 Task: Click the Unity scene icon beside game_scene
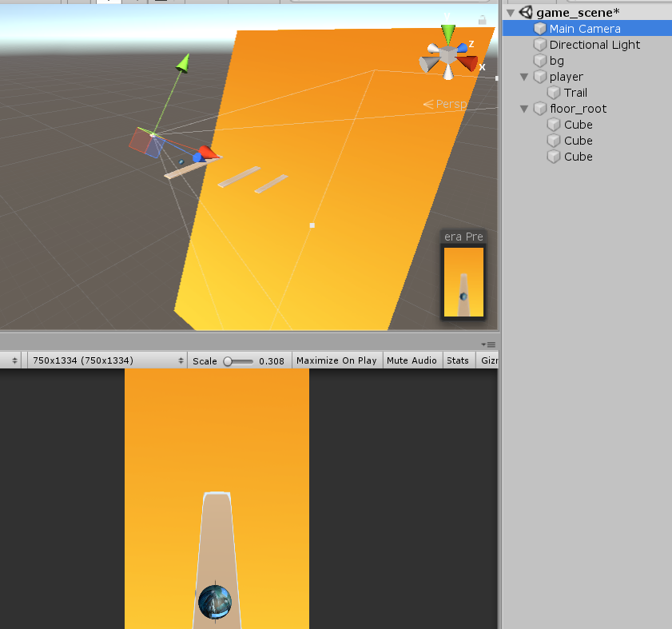(525, 11)
